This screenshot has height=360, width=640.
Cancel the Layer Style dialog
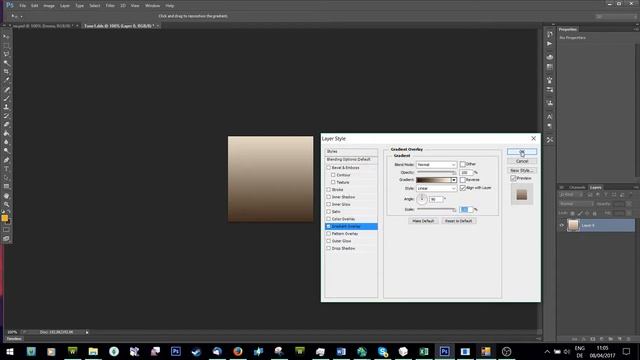click(522, 161)
